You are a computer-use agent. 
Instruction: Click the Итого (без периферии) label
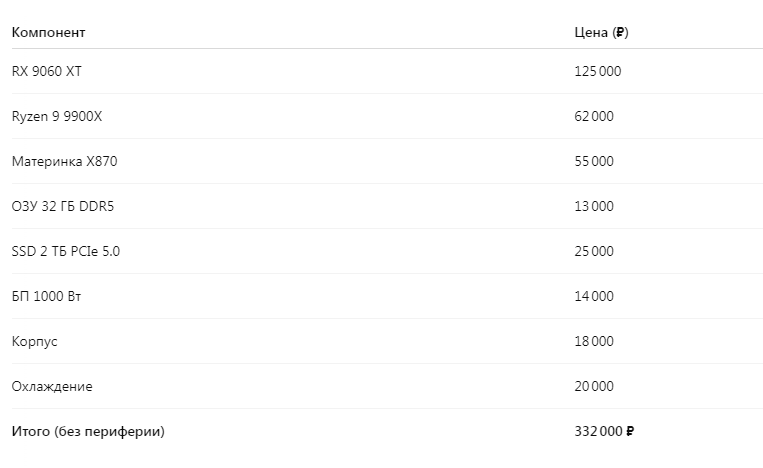[88, 431]
